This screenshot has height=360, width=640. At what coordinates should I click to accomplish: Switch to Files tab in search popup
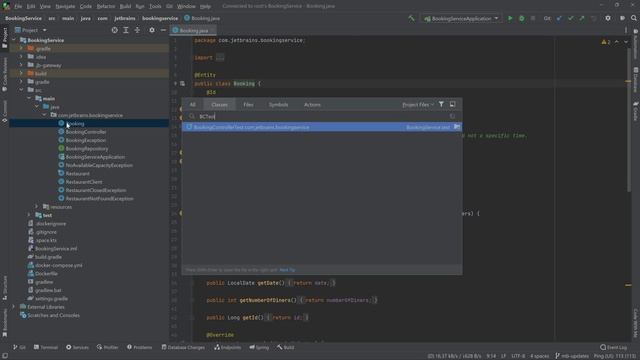(x=248, y=105)
